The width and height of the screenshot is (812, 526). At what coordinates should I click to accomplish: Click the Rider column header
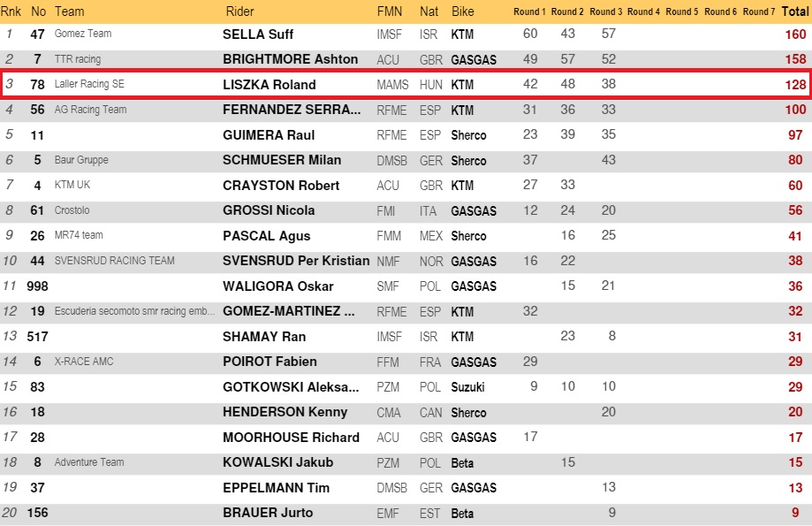click(240, 11)
